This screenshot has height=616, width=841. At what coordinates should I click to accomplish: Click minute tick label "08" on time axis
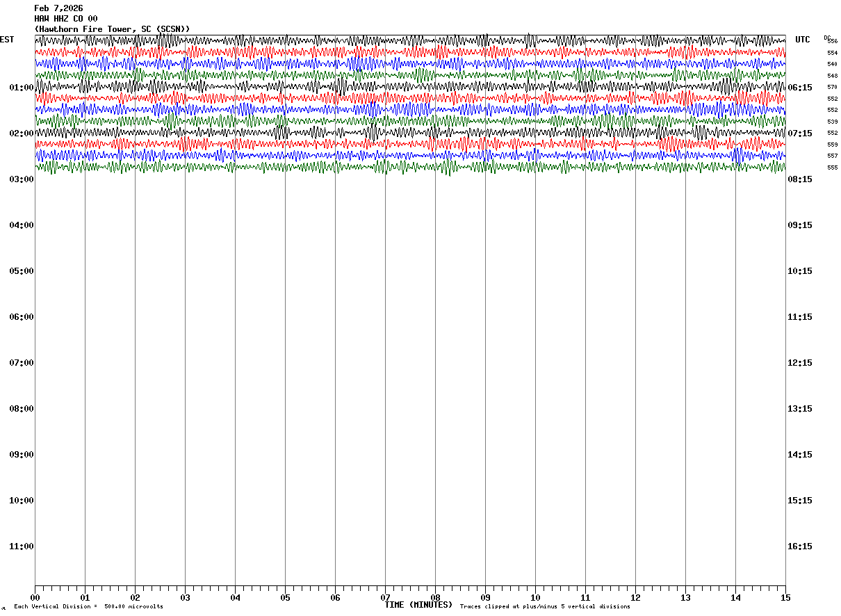click(435, 597)
